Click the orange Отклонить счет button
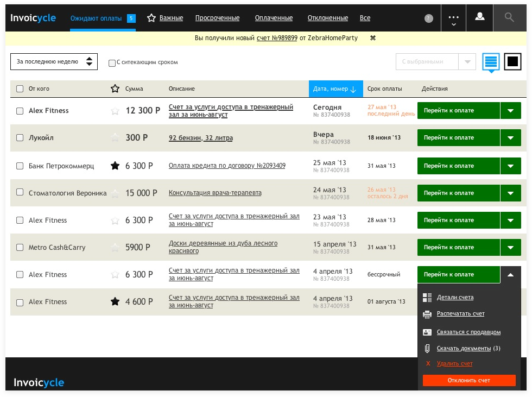 469,380
